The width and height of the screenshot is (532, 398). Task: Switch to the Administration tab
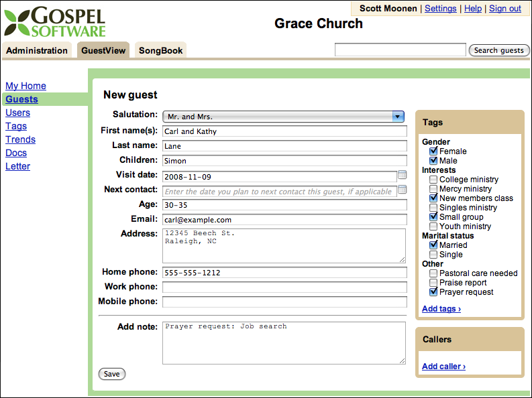(x=37, y=50)
